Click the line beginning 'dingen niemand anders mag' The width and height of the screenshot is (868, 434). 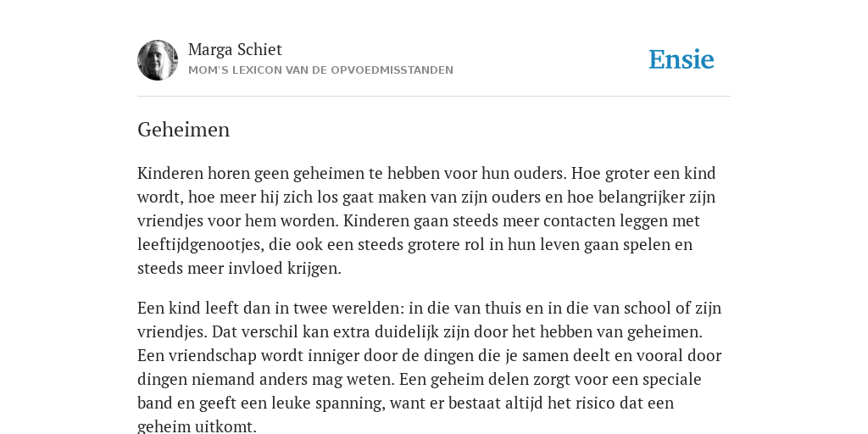419,379
